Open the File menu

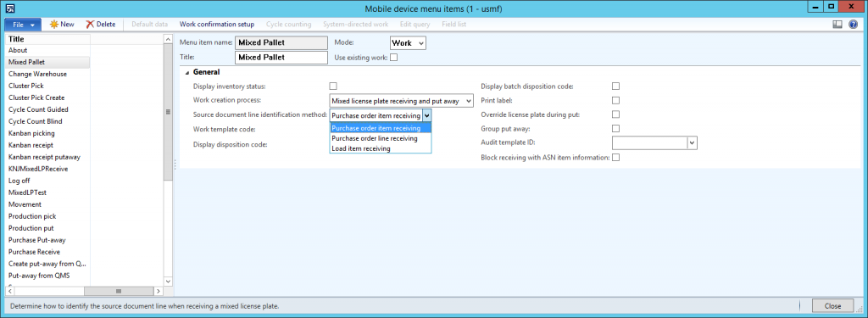23,25
